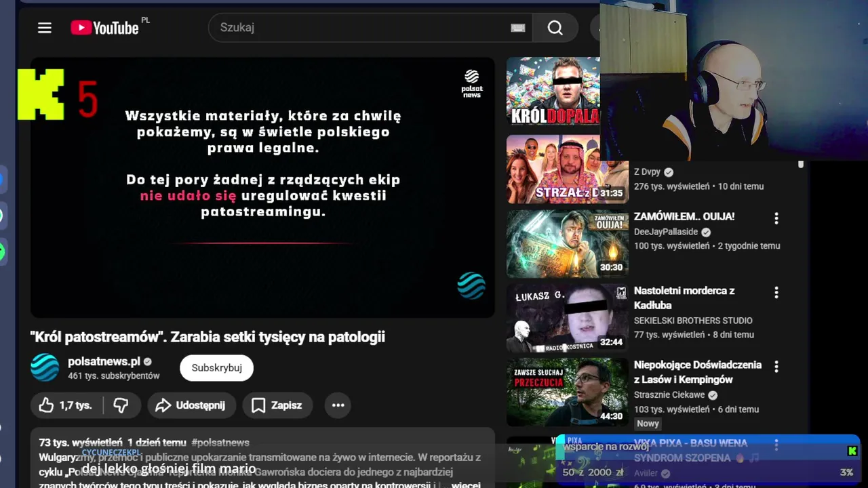Open ZAMÓWIŁEM.. OUIJA! video title

coord(684,216)
